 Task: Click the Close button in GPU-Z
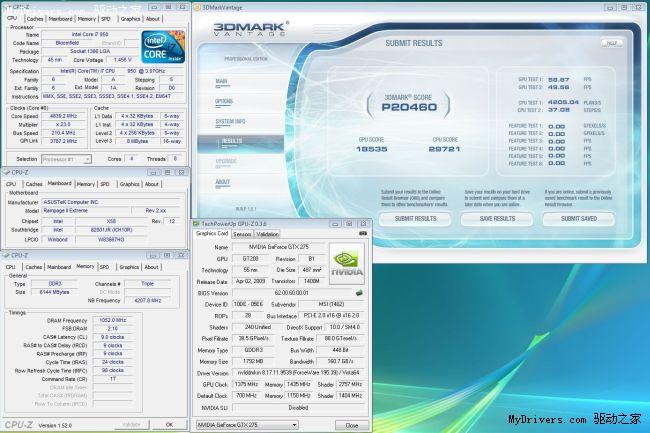coord(352,426)
